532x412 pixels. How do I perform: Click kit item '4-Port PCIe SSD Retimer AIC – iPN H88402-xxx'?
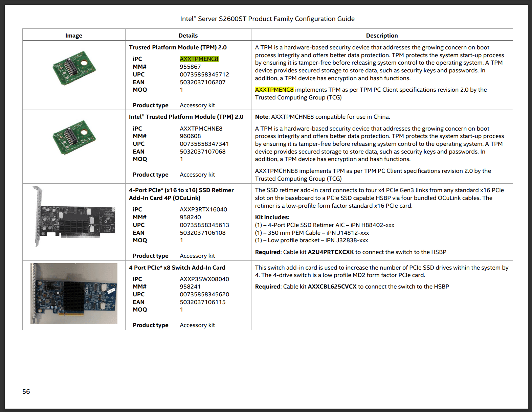(331, 225)
